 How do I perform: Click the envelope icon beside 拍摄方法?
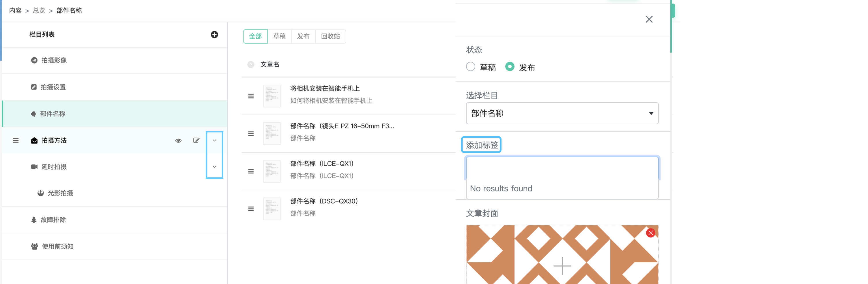click(x=34, y=140)
